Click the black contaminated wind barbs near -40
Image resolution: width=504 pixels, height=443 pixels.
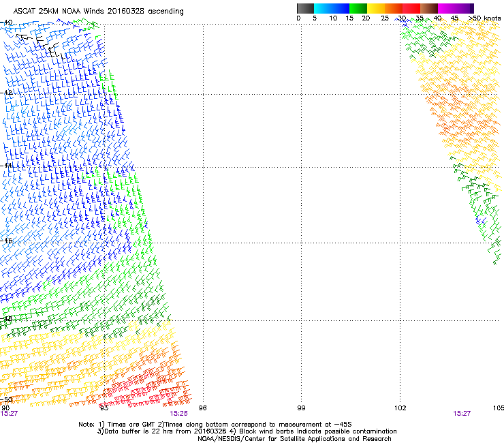click(x=40, y=46)
